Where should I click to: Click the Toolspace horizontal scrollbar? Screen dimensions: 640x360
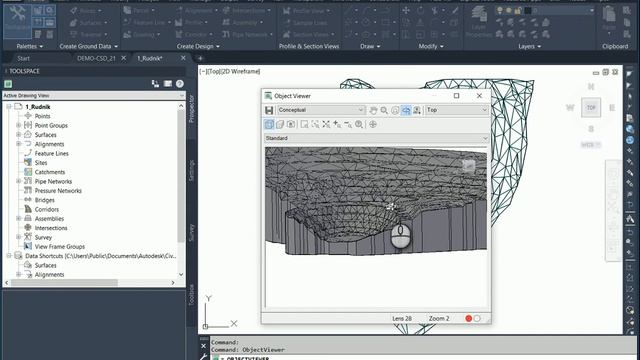[x=64, y=282]
